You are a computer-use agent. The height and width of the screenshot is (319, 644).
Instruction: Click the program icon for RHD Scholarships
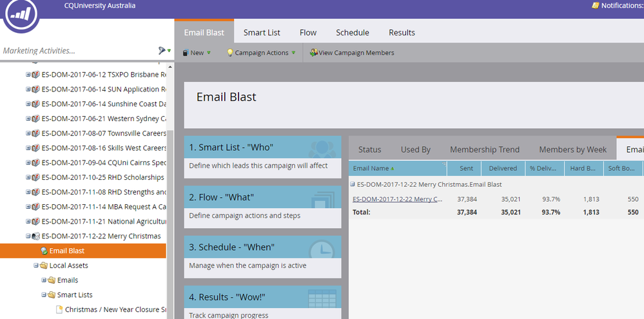tap(35, 177)
